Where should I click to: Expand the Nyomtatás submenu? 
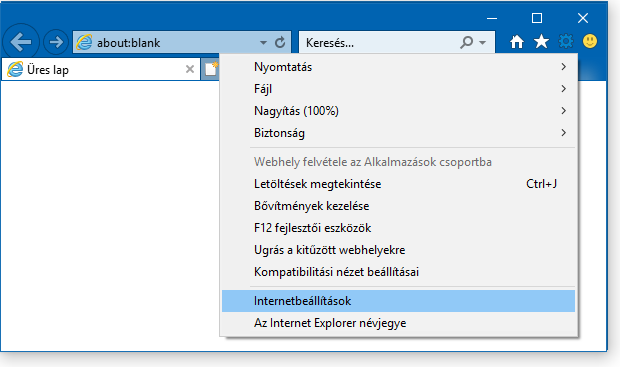tap(398, 67)
